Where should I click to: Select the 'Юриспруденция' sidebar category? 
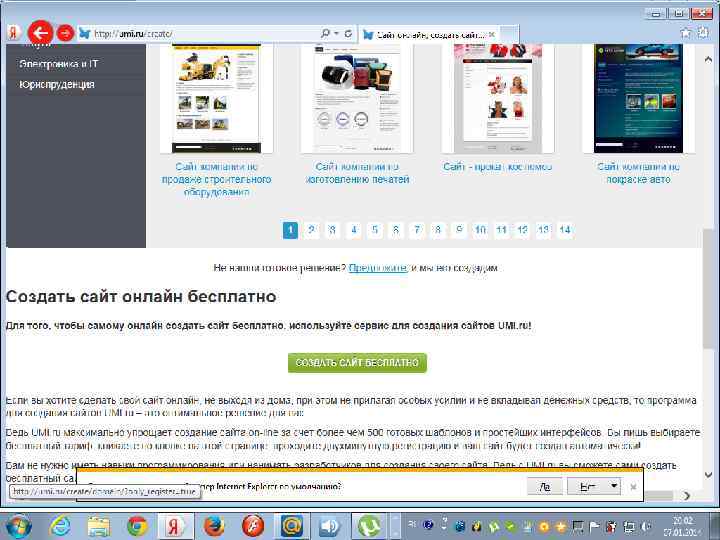click(x=57, y=84)
